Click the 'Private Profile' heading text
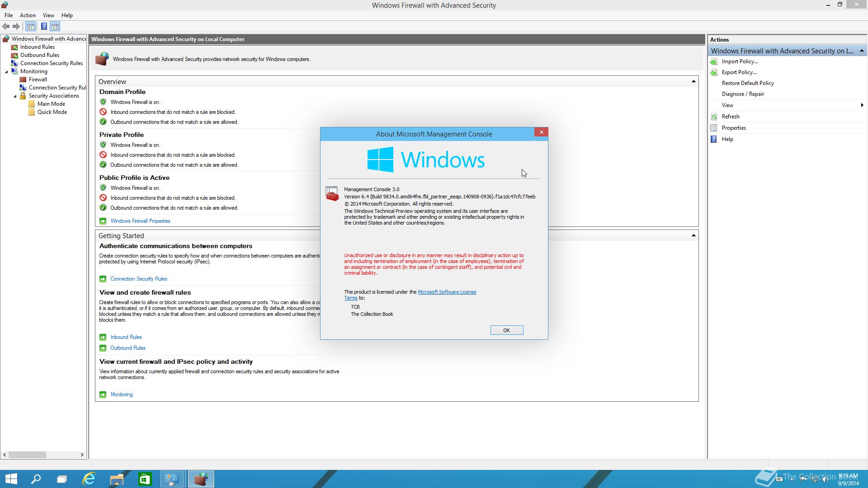Viewport: 868px width, 488px height. tap(121, 135)
